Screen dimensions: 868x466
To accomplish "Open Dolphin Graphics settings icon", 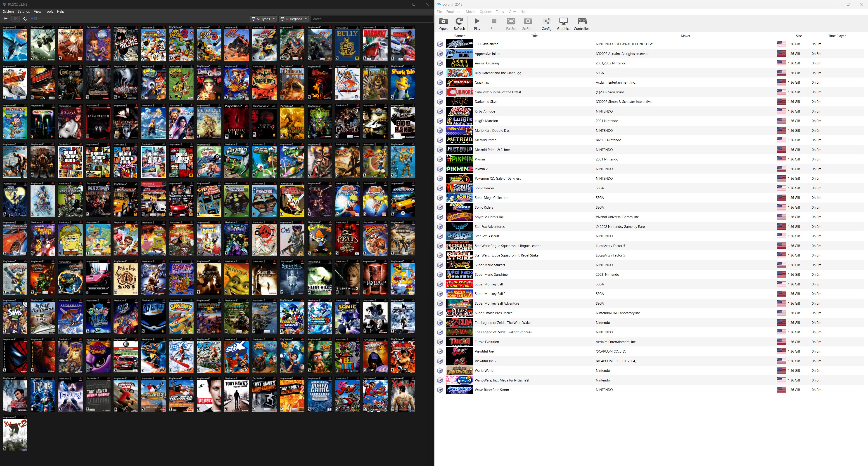I will 563,24.
